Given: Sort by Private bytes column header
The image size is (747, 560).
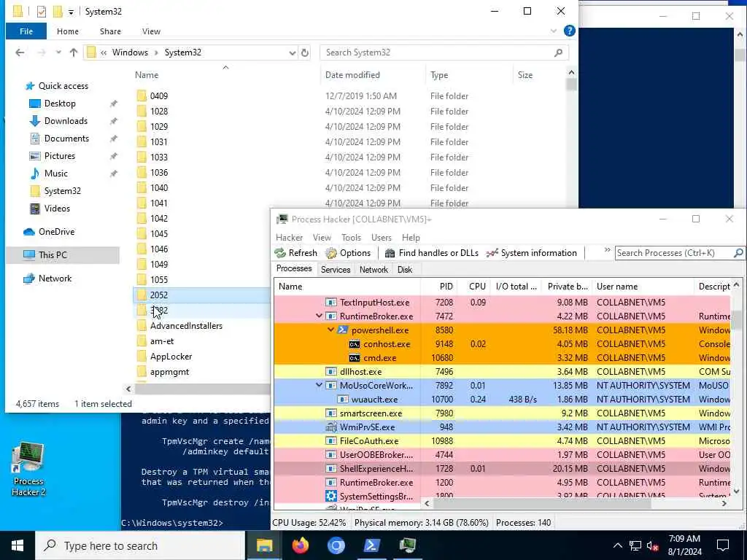Looking at the screenshot, I should point(567,286).
